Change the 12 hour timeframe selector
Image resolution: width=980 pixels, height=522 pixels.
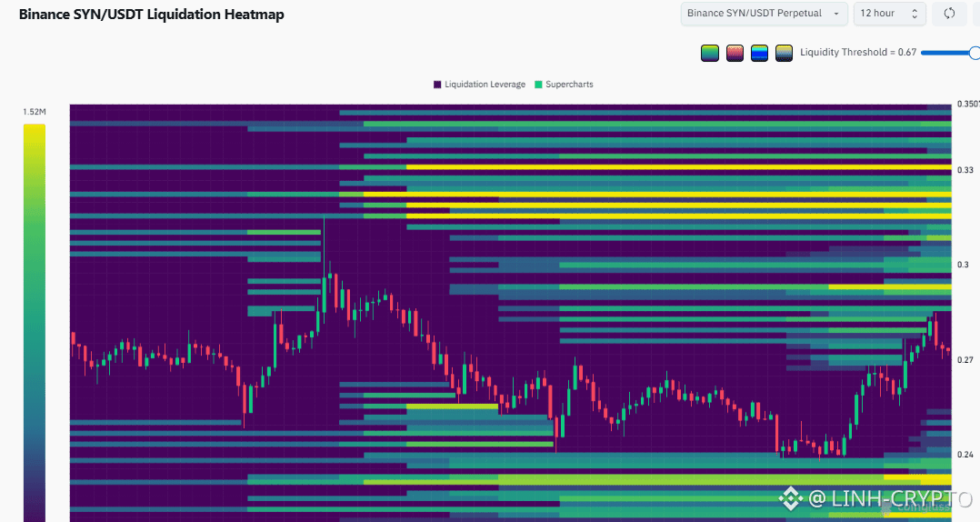[889, 13]
